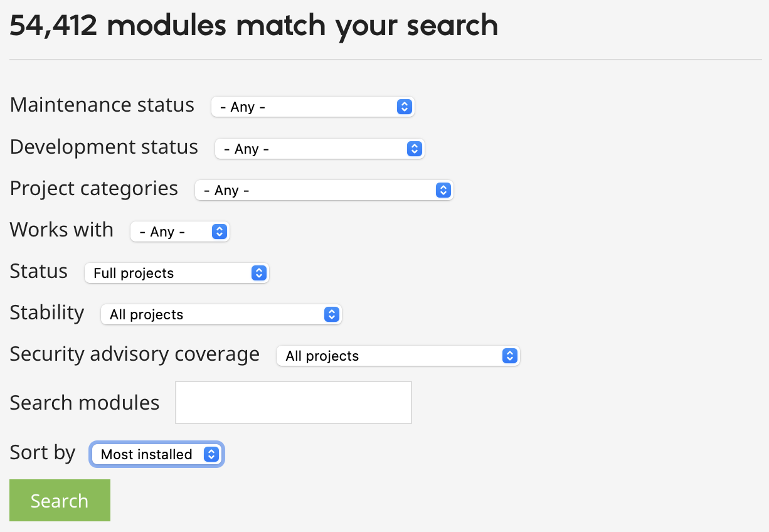769x532 pixels.
Task: Open the Project categories dropdown
Action: click(324, 190)
